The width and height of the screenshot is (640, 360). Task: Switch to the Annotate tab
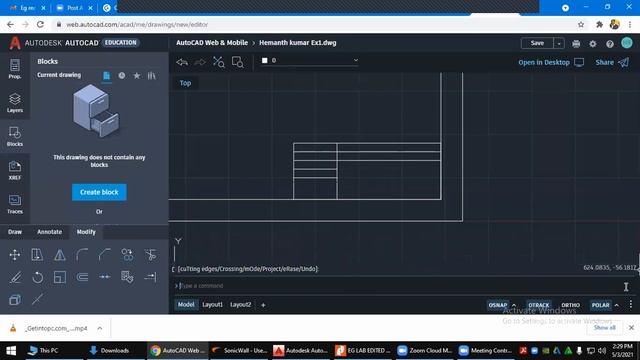(49, 232)
